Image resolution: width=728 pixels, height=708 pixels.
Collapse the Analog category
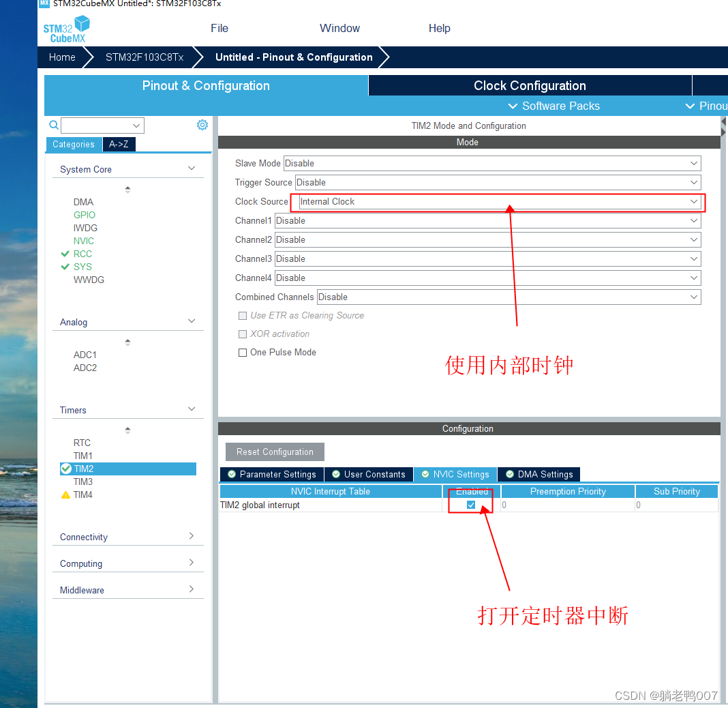[x=192, y=321]
